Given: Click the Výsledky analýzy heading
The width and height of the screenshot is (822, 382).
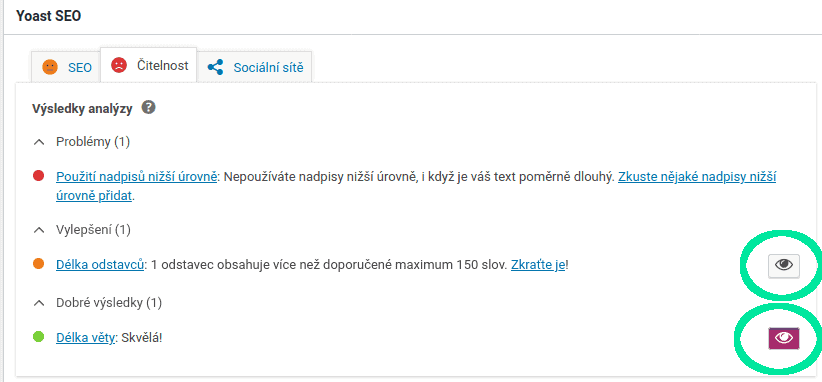Looking at the screenshot, I should [x=82, y=108].
